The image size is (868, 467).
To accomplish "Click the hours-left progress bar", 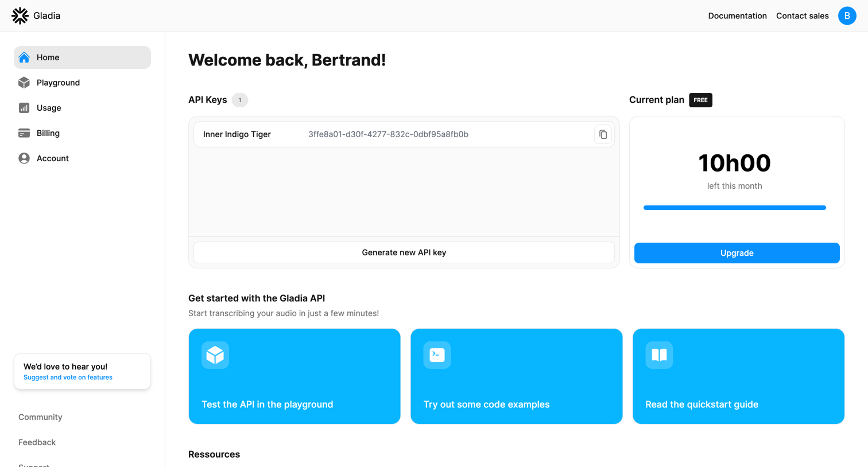I will 734,208.
